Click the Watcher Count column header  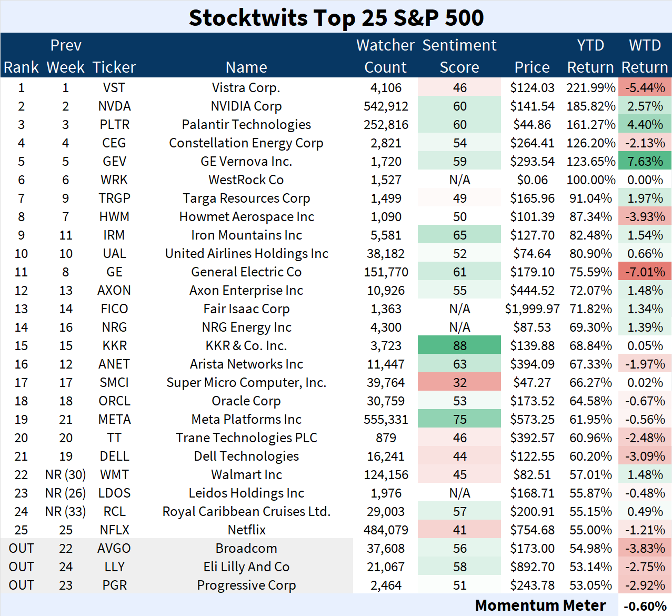pos(385,56)
